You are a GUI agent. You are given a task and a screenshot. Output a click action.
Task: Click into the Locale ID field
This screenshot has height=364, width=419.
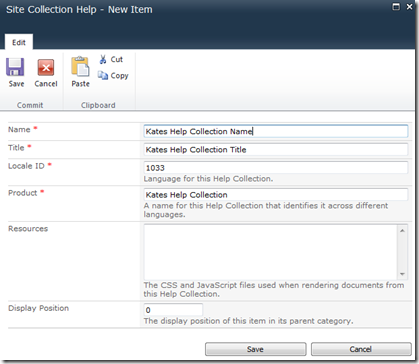point(276,167)
